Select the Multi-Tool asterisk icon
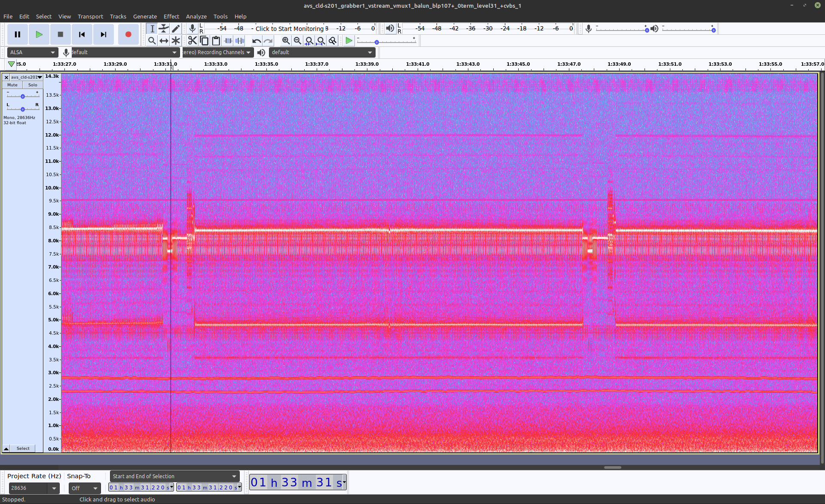The width and height of the screenshot is (825, 504). [176, 40]
